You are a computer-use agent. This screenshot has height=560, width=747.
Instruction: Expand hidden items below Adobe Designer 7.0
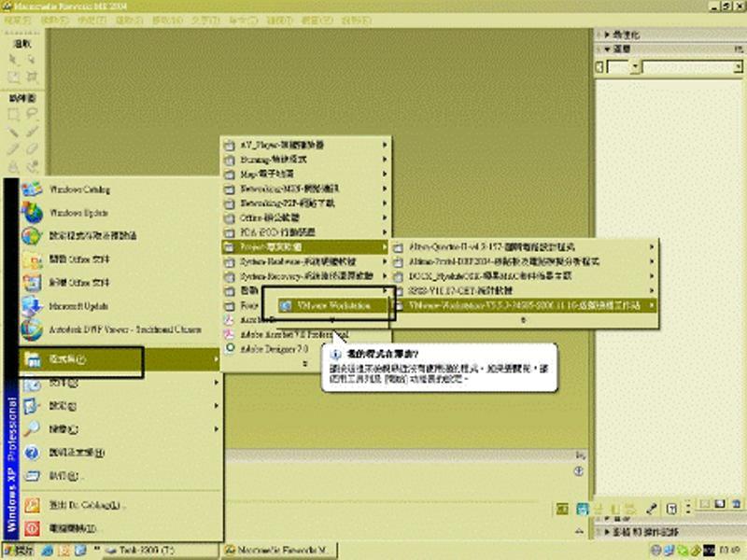point(306,364)
